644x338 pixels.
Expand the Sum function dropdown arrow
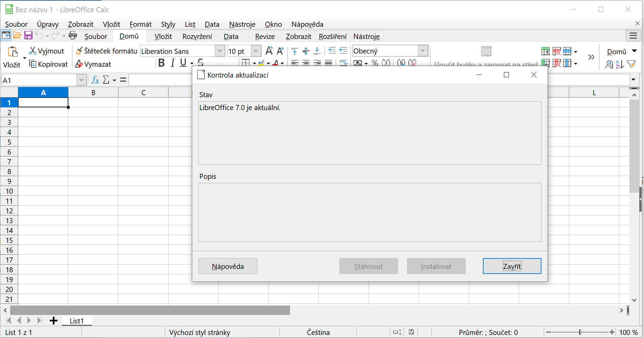114,80
